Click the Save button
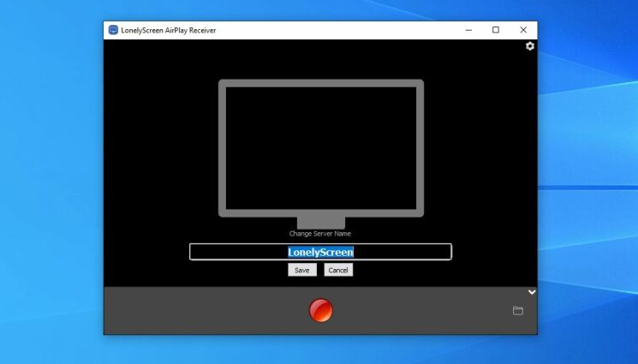This screenshot has width=638, height=364. point(302,270)
